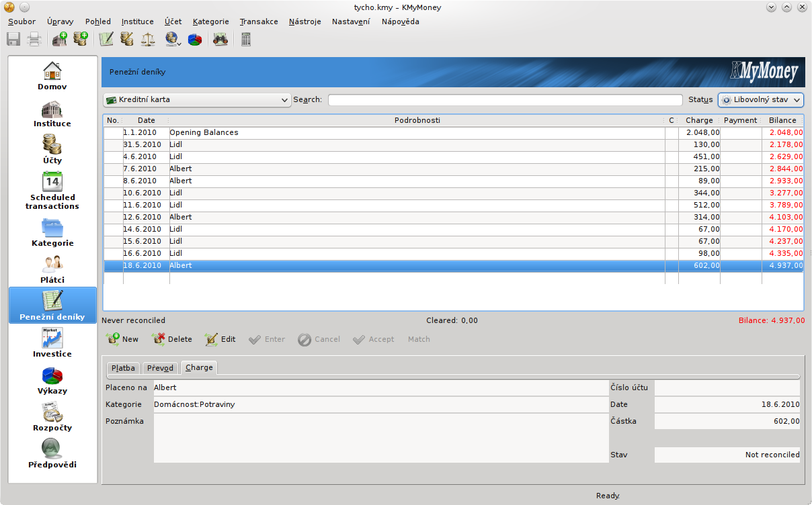Click the Payment column header

[x=740, y=120]
